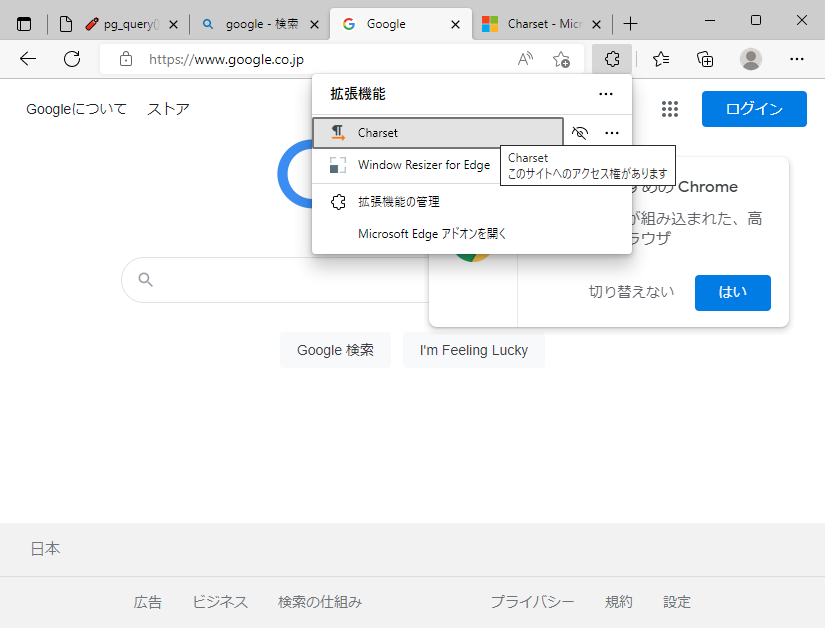View site information lock icon

(x=126, y=59)
